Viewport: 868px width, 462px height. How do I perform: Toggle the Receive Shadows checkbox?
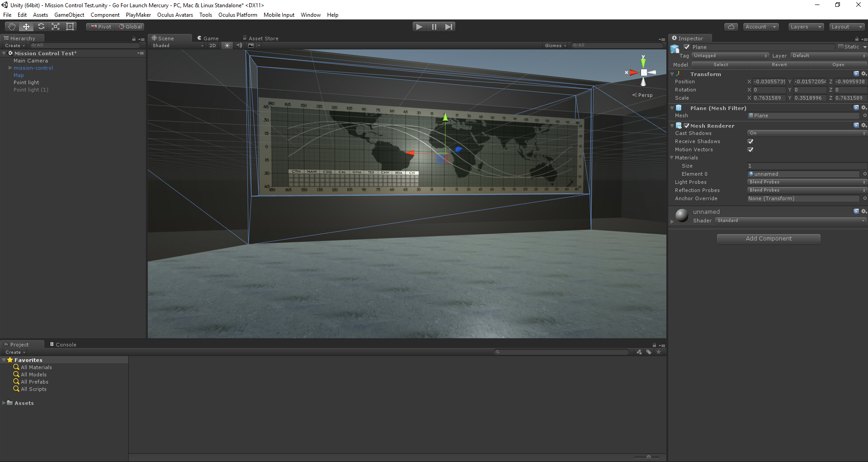[x=751, y=141]
